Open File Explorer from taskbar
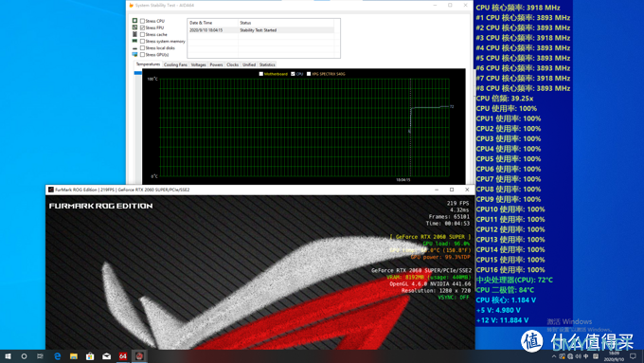This screenshot has height=363, width=644. 74,356
